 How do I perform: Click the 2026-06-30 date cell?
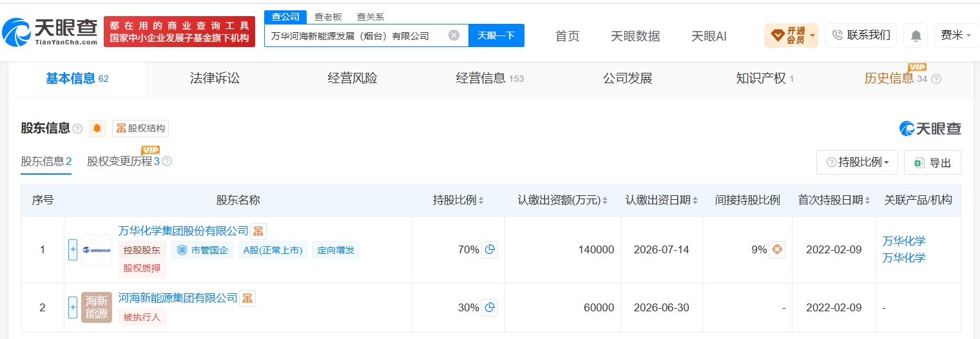tap(661, 307)
